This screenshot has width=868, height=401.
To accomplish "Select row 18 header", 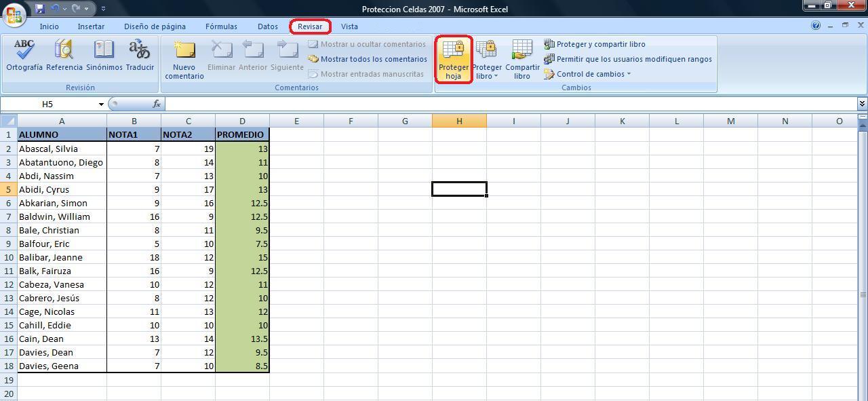I will [8, 366].
